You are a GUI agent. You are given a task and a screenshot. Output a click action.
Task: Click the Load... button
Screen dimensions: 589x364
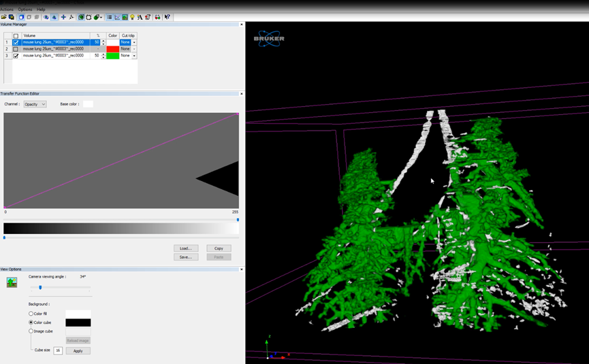pyautogui.click(x=186, y=248)
